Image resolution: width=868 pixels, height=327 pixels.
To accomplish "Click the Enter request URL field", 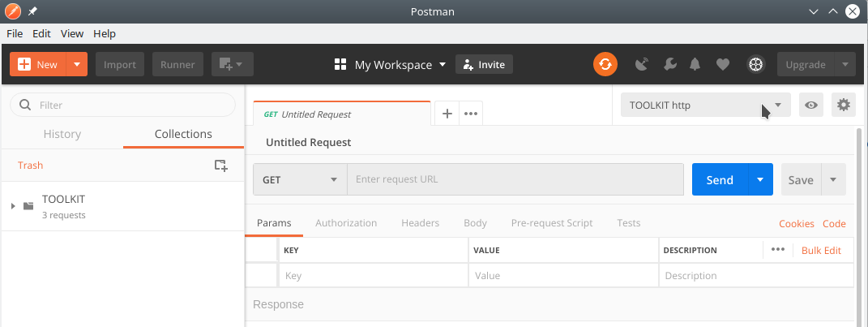I will click(x=515, y=179).
